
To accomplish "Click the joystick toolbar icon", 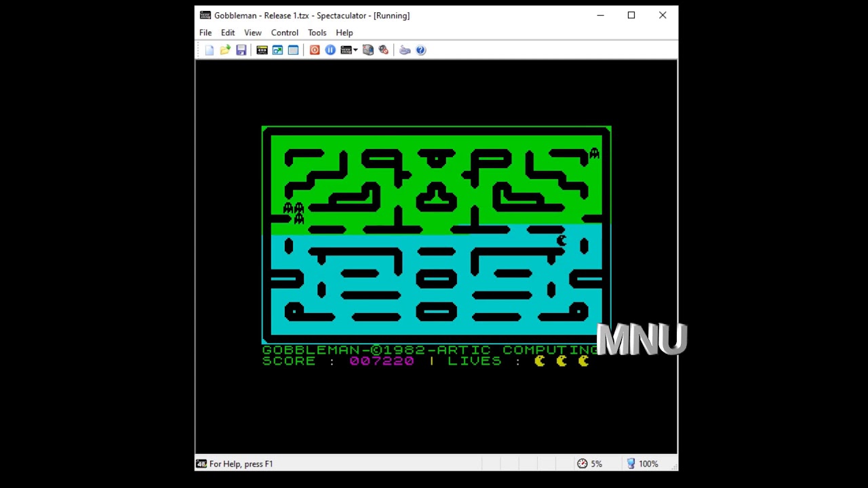I will click(x=405, y=50).
